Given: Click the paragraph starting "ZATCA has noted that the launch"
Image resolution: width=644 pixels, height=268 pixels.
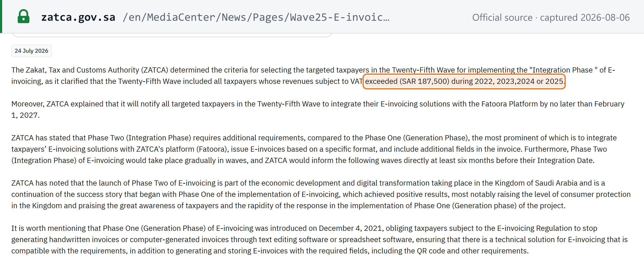Looking at the screenshot, I should pyautogui.click(x=321, y=194).
